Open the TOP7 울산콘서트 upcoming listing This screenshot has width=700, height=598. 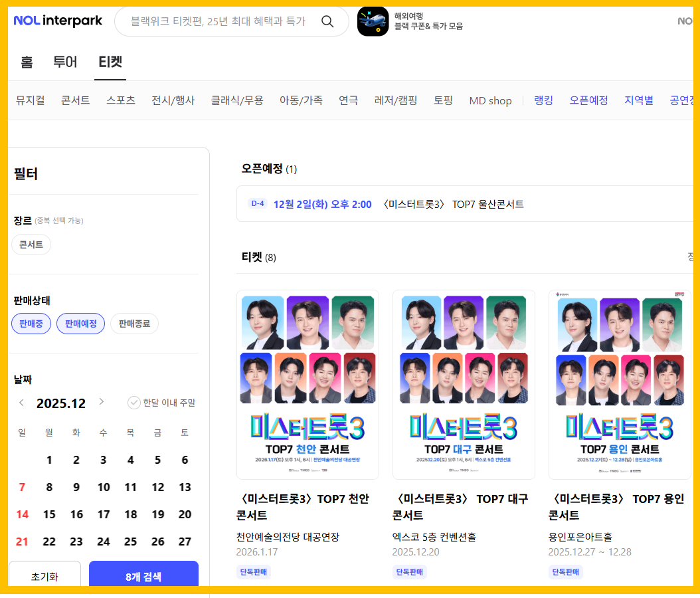click(453, 205)
